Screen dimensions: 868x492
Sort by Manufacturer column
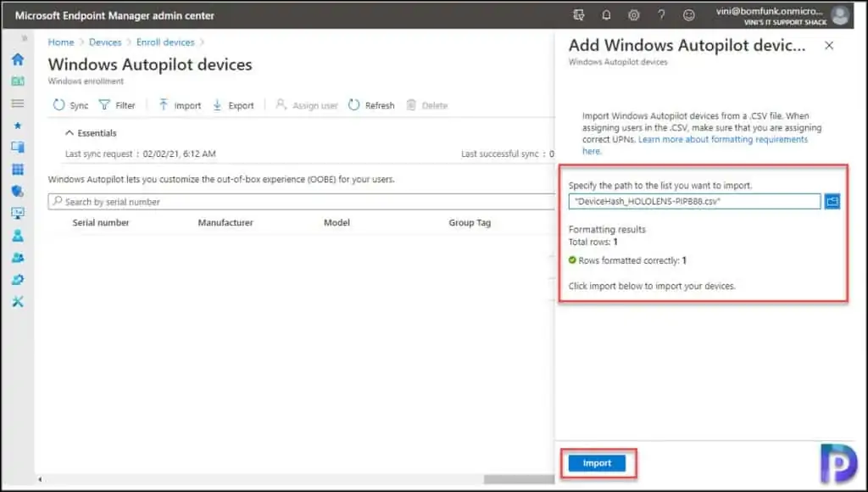(225, 223)
